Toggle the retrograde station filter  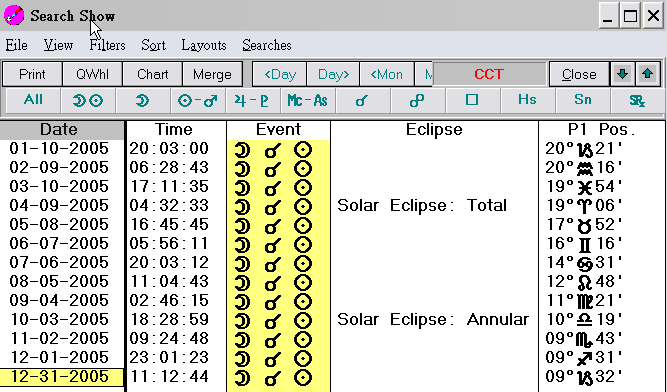point(637,101)
